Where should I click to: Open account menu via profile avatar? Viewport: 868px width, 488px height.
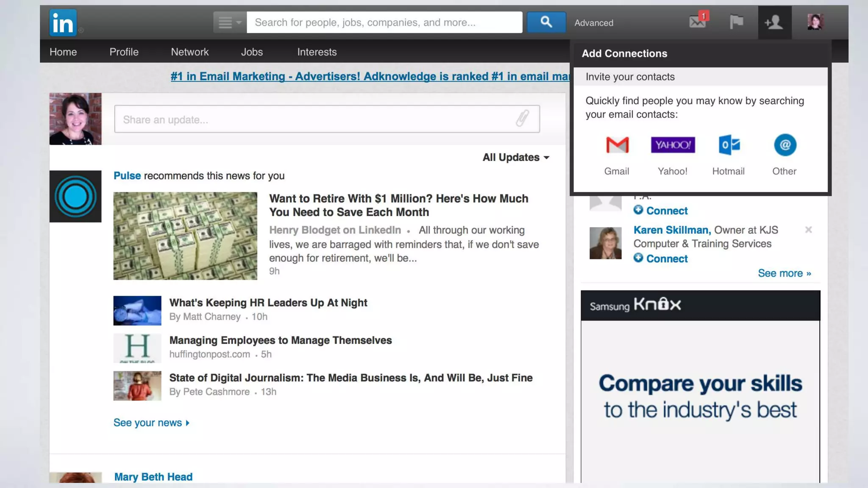pyautogui.click(x=815, y=22)
